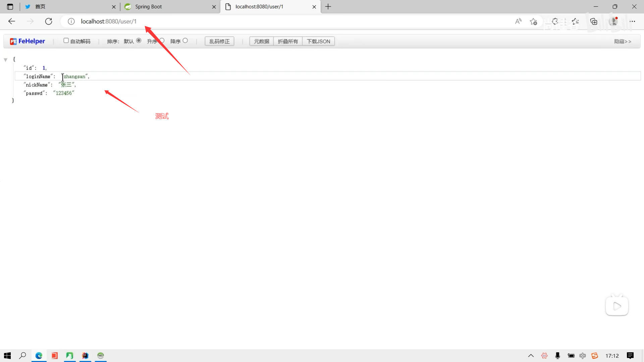The height and width of the screenshot is (362, 644).
Task: Open the browser extensions menu
Action: point(555,21)
